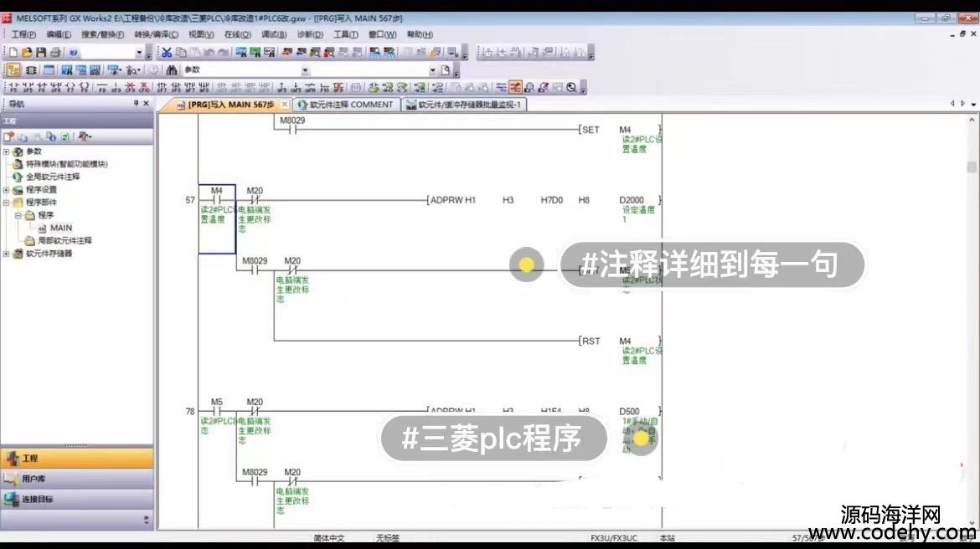Open the 参数 dropdown list
Screen dimensions: 980x549
coord(305,70)
